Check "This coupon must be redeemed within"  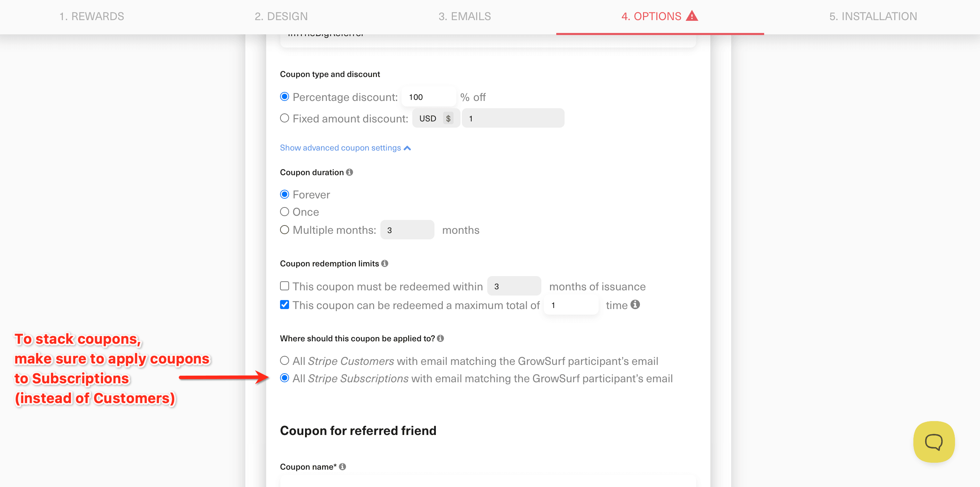click(284, 286)
